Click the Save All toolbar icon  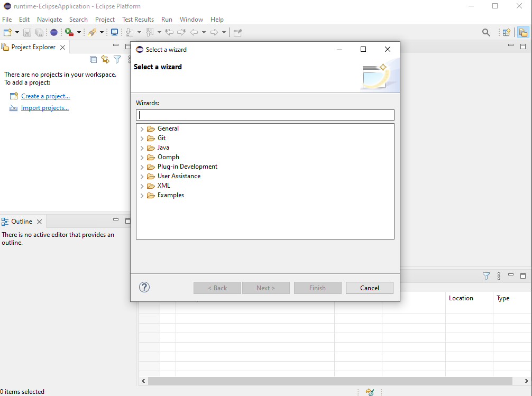39,32
